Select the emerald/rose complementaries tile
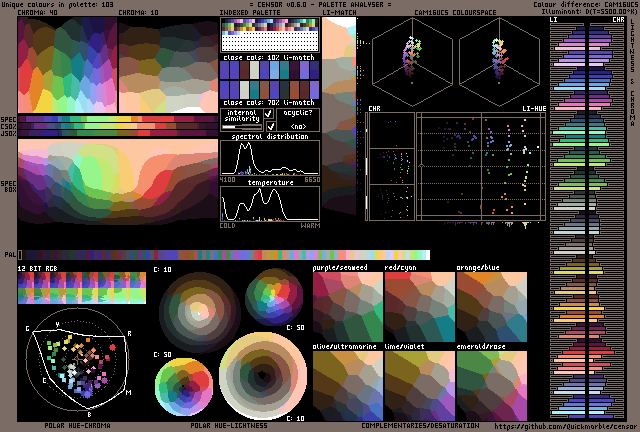 tap(492, 386)
